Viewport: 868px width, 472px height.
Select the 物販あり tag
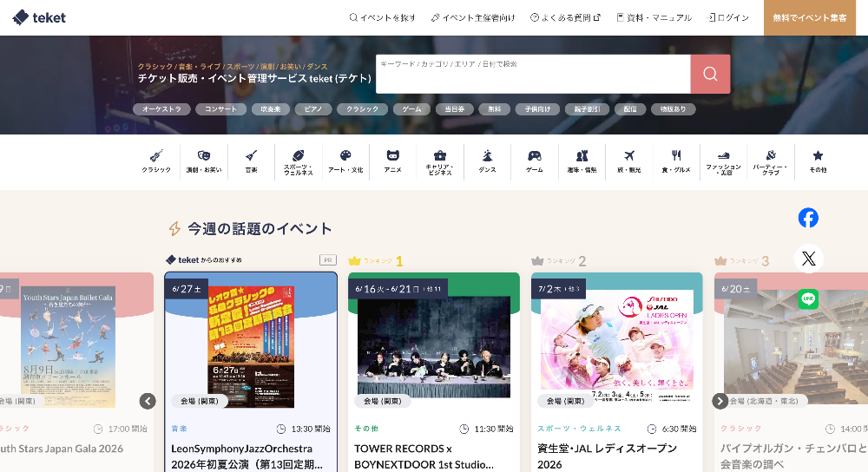(x=674, y=109)
